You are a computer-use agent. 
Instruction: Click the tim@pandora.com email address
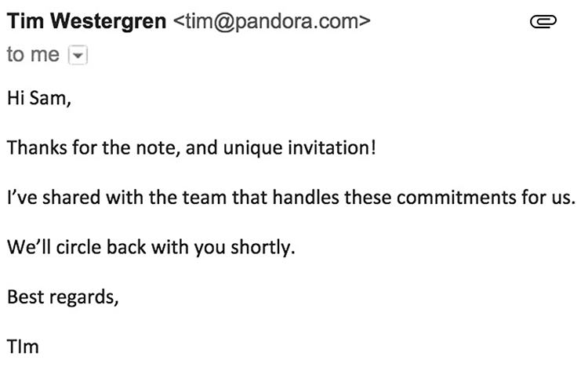coord(272,21)
